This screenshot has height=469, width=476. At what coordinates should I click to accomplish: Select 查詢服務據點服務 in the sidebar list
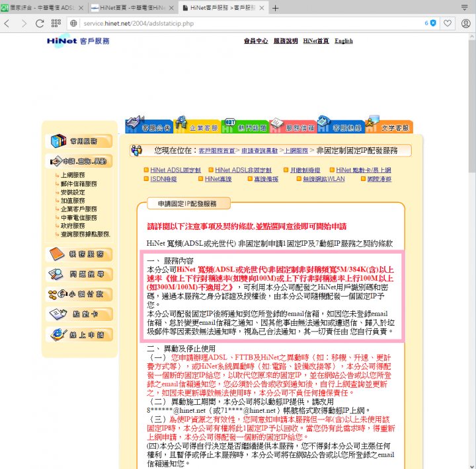(85, 234)
